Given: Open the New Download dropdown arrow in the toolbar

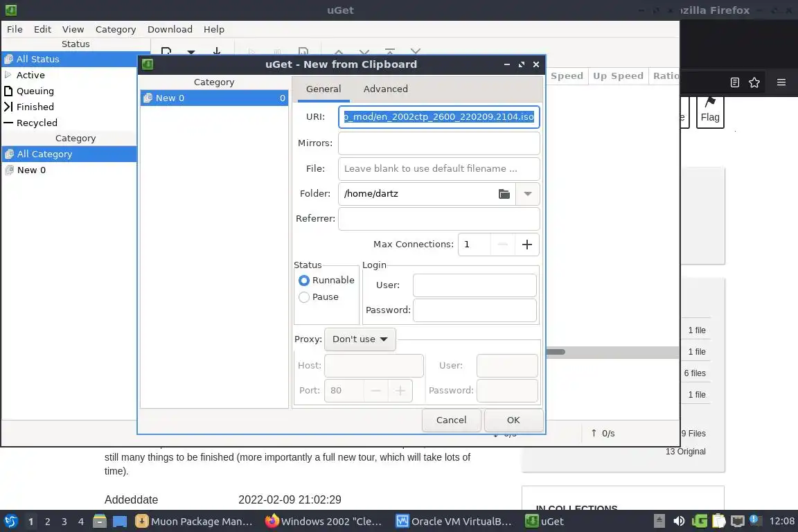Looking at the screenshot, I should (x=191, y=52).
